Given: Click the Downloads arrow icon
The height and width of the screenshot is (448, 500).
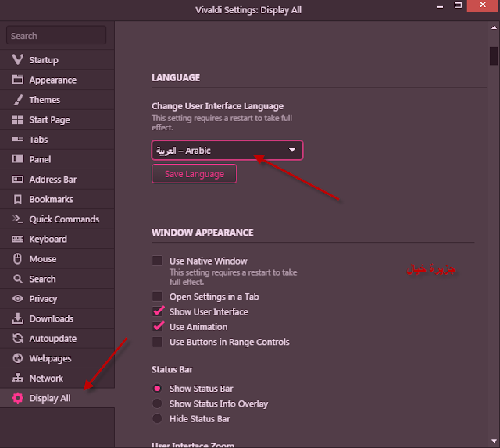Looking at the screenshot, I should coord(17,318).
